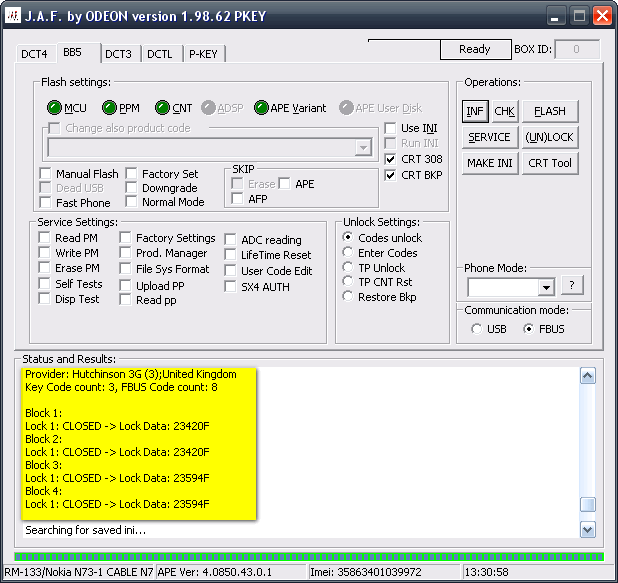Image resolution: width=618 pixels, height=583 pixels.
Task: Toggle the green MCU flash indicator
Action: [54, 108]
